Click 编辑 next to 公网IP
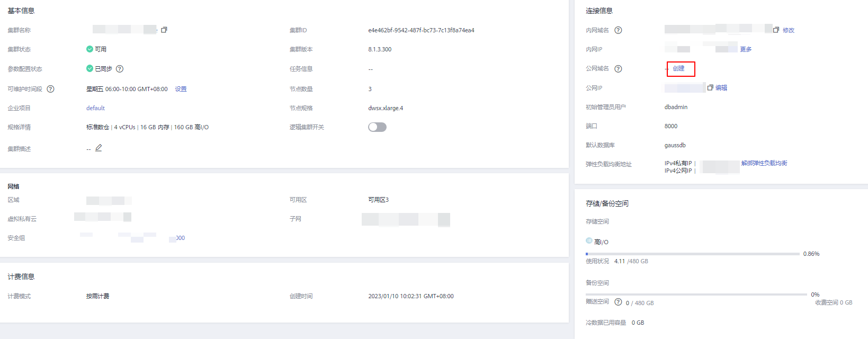This screenshot has width=868, height=339. tap(721, 88)
